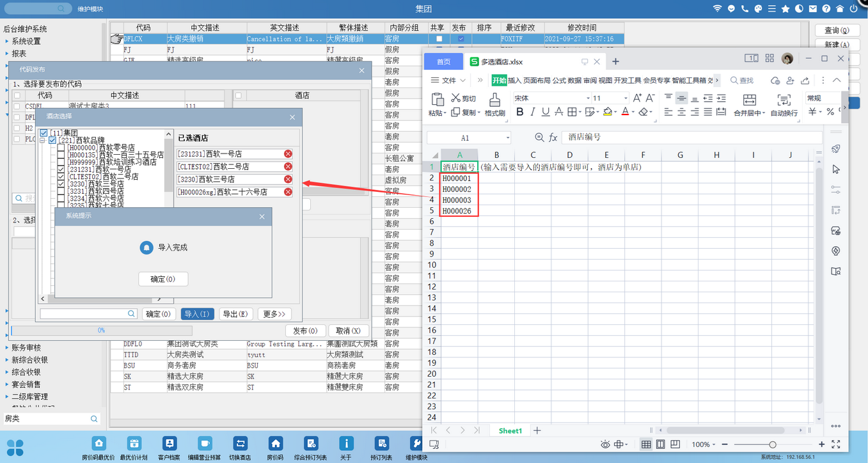
Task: Open 切换酒店 from the bottom dock
Action: click(241, 444)
